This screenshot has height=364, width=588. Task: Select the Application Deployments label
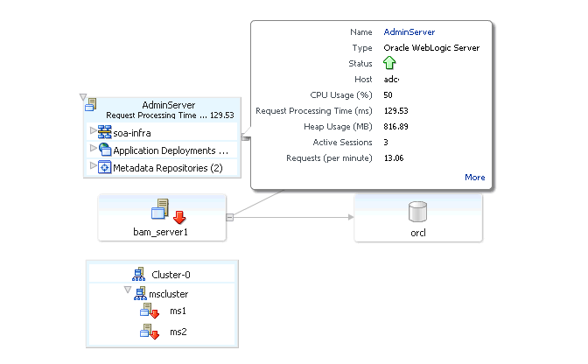(x=171, y=150)
